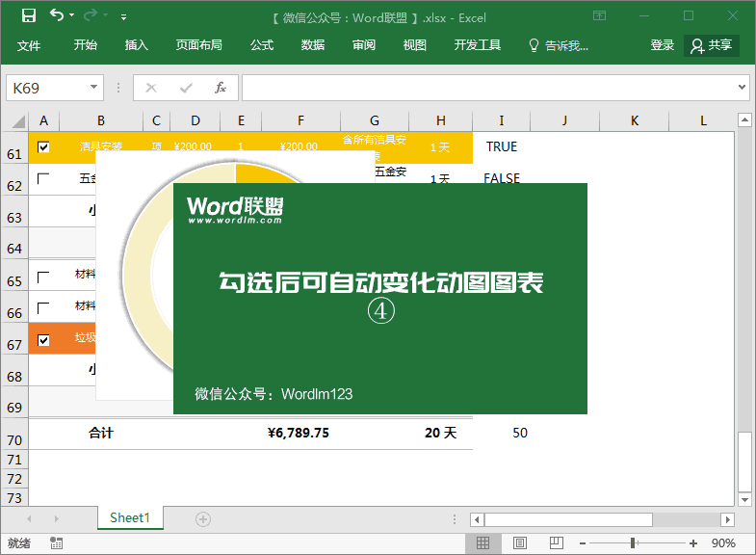The image size is (756, 555).
Task: Save the workbook with the floppy icon
Action: (29, 16)
